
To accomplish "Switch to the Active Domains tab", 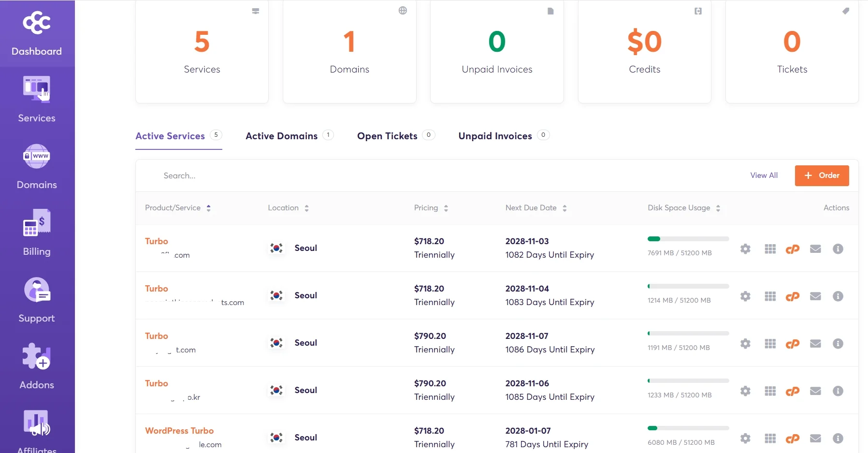I will [x=282, y=136].
